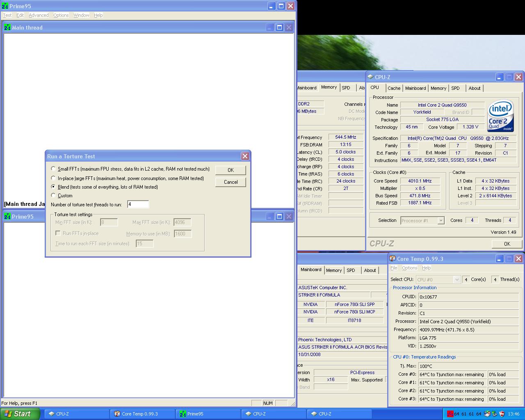Switch to Cache tab in front CPU-Z
Viewport: 525px width, 420px height.
[x=394, y=88]
